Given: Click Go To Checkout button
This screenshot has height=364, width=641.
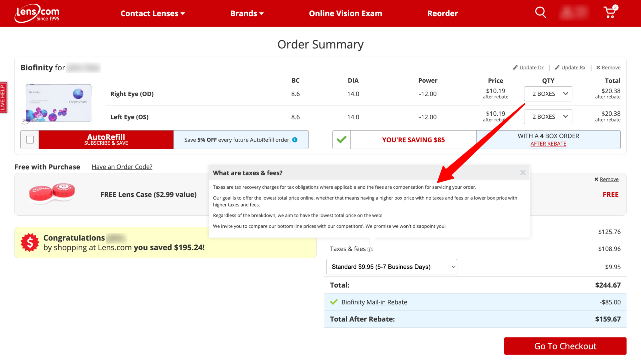Looking at the screenshot, I should pos(565,346).
